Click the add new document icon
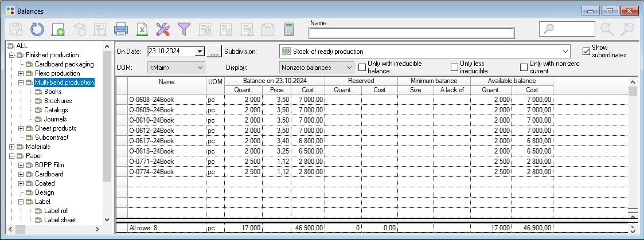The height and width of the screenshot is (240, 644). [58, 29]
